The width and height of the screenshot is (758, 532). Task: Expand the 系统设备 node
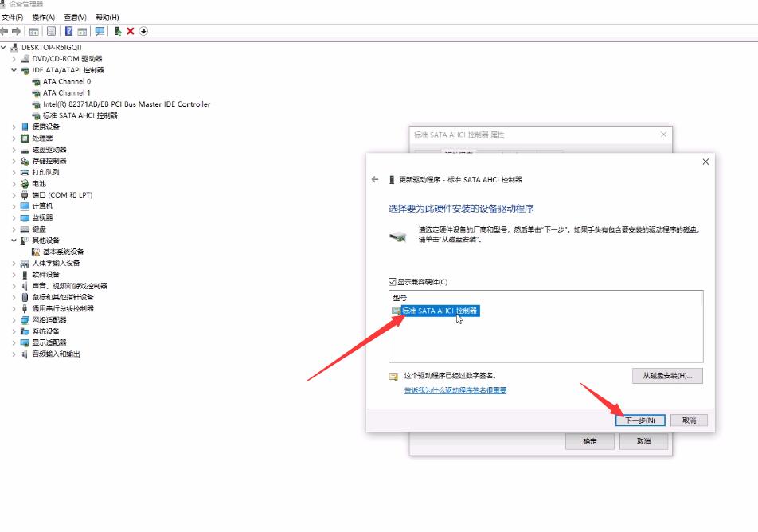pyautogui.click(x=14, y=331)
